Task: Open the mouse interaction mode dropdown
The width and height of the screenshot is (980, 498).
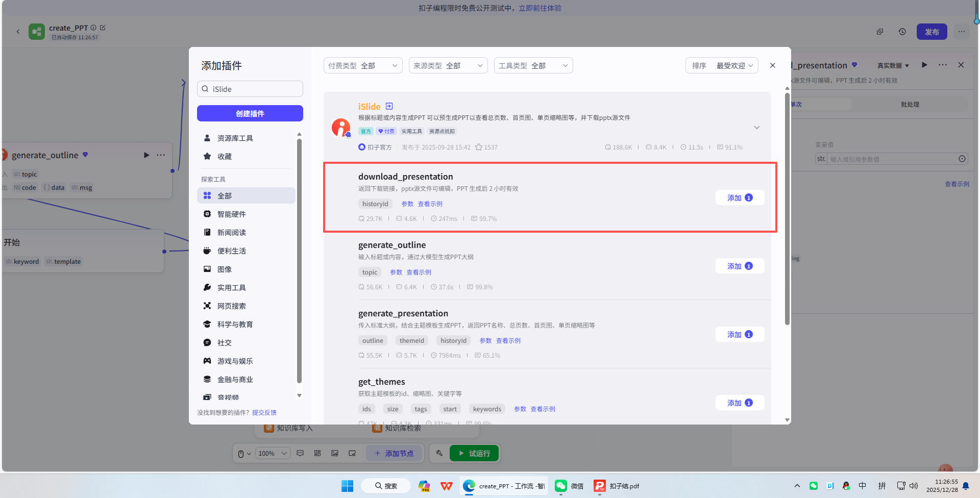Action: pyautogui.click(x=244, y=453)
